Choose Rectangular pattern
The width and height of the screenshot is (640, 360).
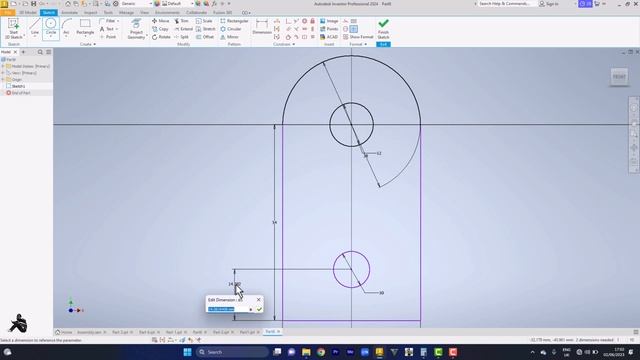point(234,21)
